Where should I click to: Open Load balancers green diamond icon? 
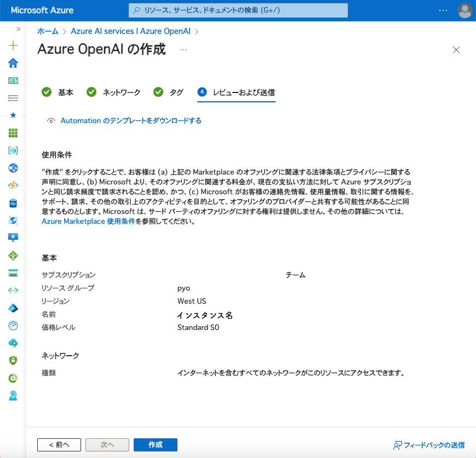(x=13, y=256)
